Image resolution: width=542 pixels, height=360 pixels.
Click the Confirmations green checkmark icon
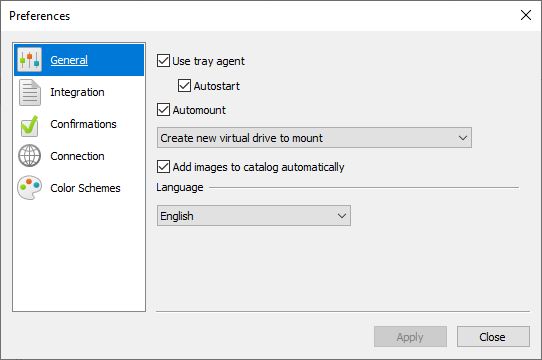pos(30,126)
